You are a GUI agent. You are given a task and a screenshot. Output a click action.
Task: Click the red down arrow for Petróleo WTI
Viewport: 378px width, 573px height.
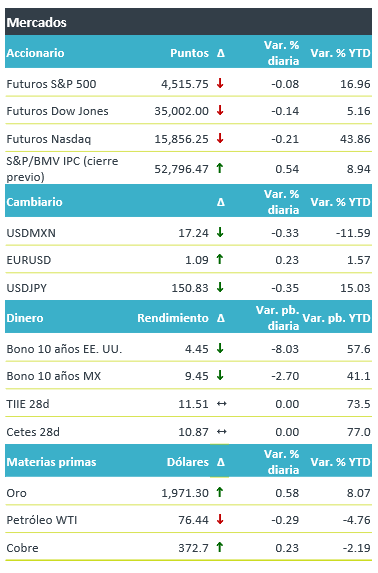(x=220, y=519)
